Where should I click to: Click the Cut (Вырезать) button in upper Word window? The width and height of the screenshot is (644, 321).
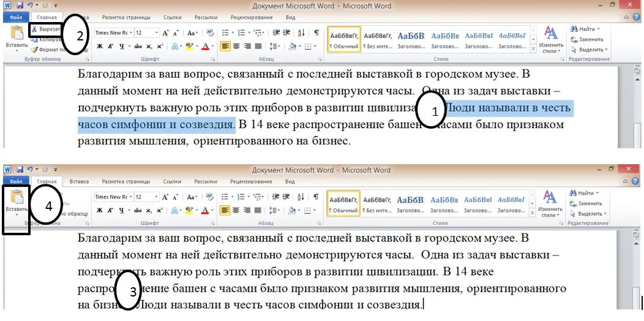click(45, 29)
